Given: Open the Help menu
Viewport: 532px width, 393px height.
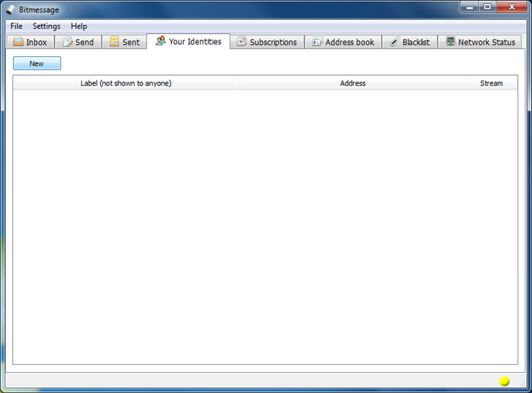Looking at the screenshot, I should (79, 26).
